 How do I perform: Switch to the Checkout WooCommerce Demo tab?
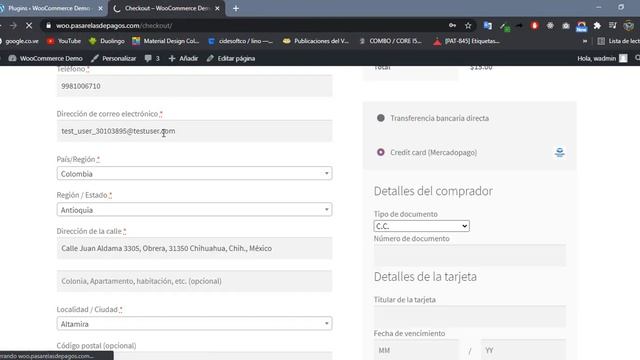[x=167, y=8]
